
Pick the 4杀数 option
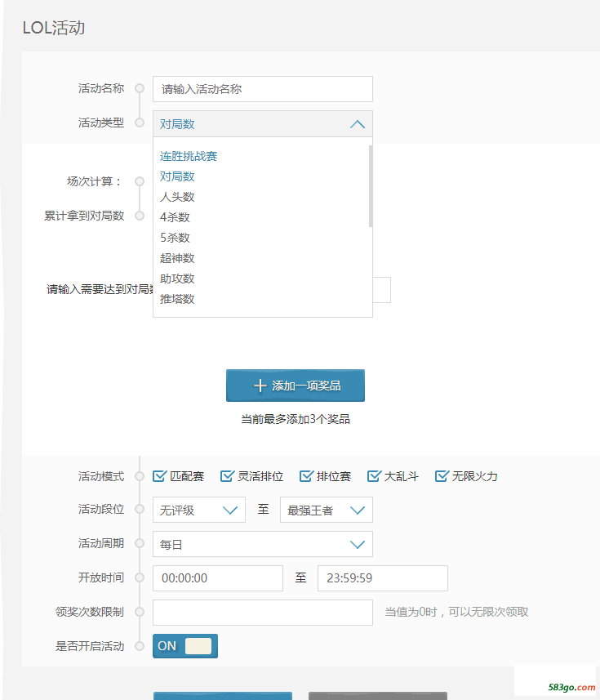(x=175, y=217)
